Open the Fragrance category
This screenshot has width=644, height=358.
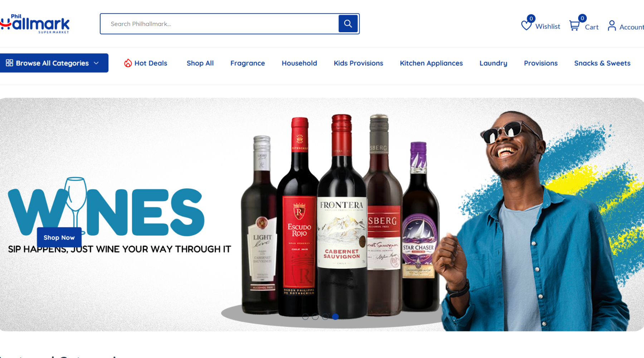pos(248,63)
